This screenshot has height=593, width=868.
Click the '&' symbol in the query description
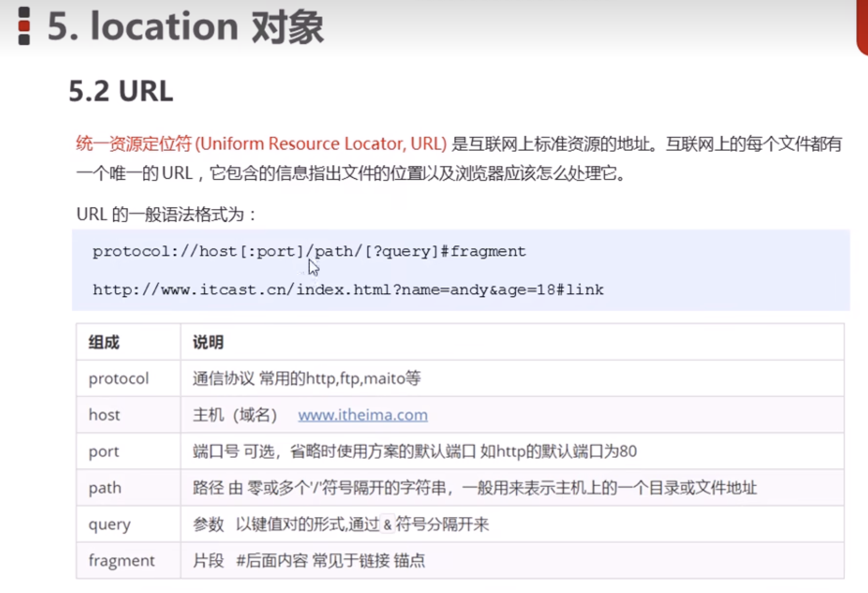387,525
